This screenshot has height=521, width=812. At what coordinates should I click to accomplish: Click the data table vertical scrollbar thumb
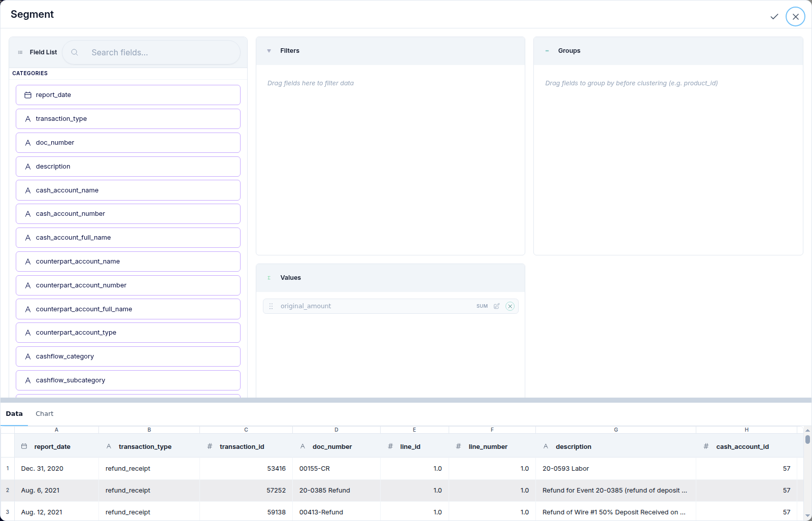(x=807, y=439)
